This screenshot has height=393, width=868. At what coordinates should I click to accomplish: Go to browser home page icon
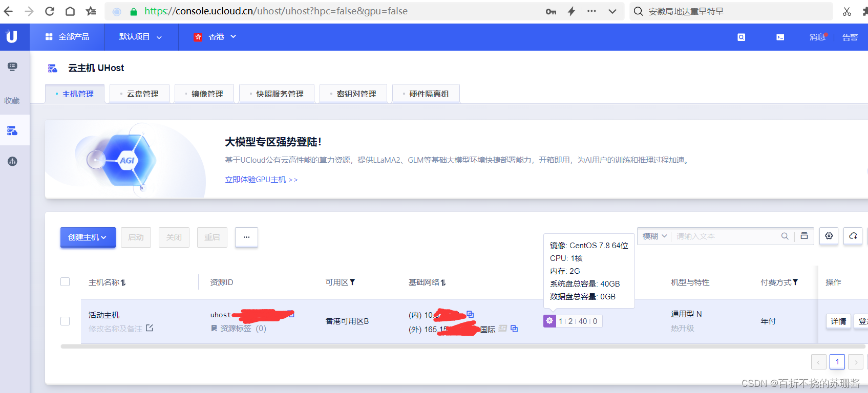[x=70, y=11]
